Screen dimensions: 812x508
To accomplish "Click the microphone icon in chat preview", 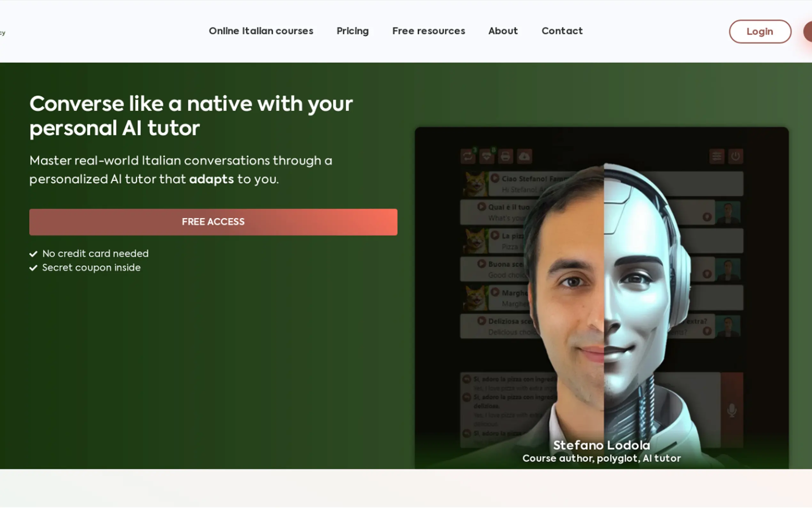I will click(732, 410).
